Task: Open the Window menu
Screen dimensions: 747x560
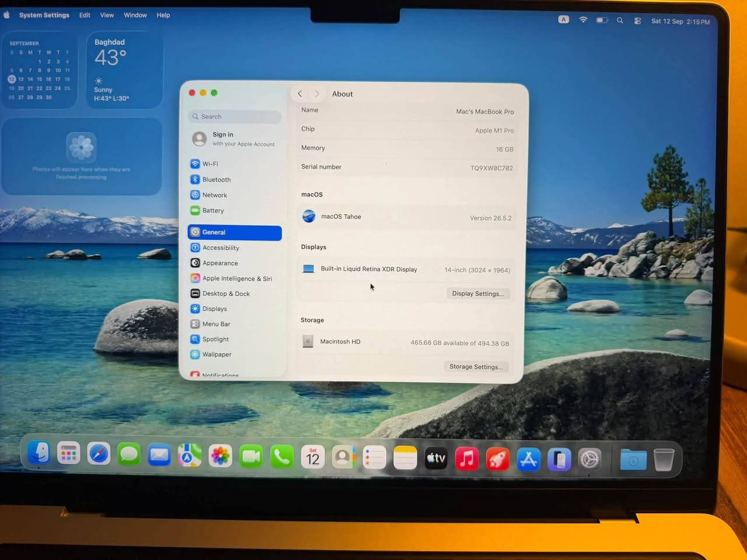Action: (135, 15)
